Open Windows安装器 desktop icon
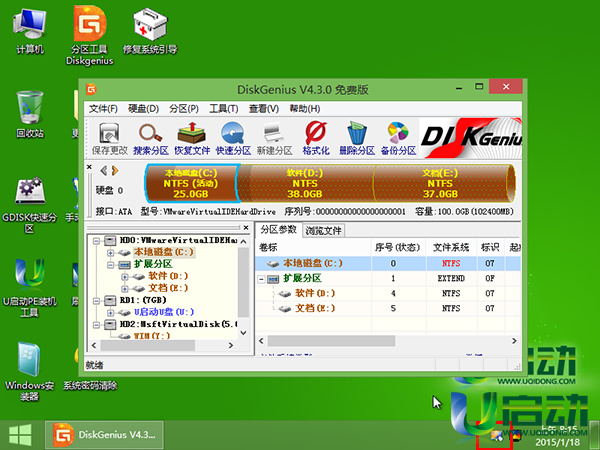This screenshot has width=600, height=450. click(29, 372)
